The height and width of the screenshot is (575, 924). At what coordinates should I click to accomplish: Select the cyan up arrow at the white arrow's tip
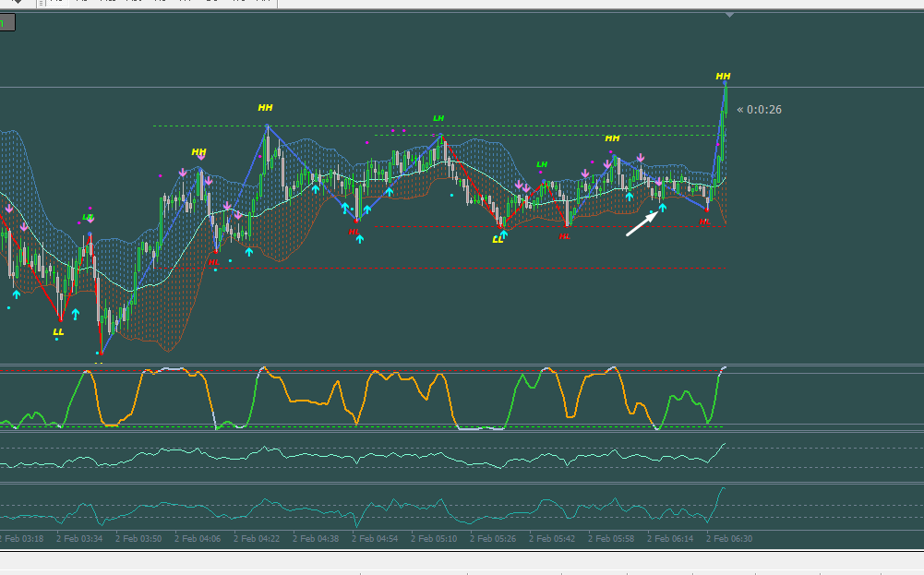[x=663, y=208]
